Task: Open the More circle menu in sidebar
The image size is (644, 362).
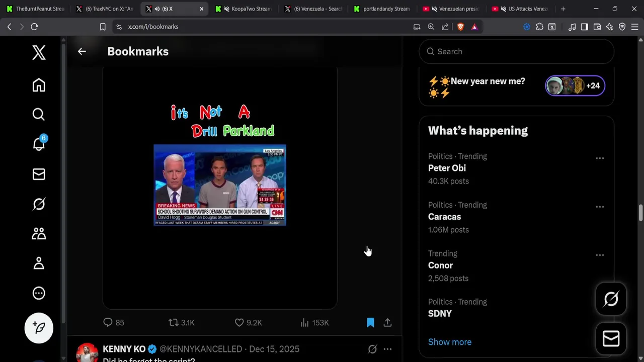Action: 39,293
